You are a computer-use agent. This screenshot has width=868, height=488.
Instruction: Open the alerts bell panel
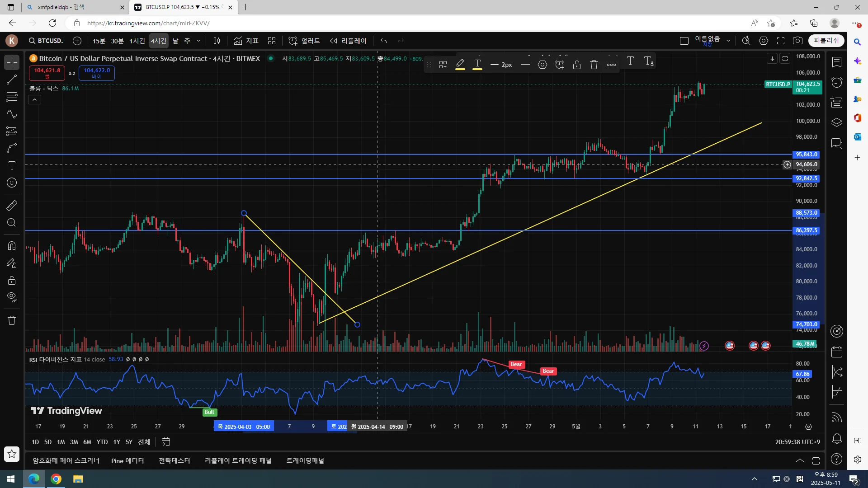(x=837, y=438)
